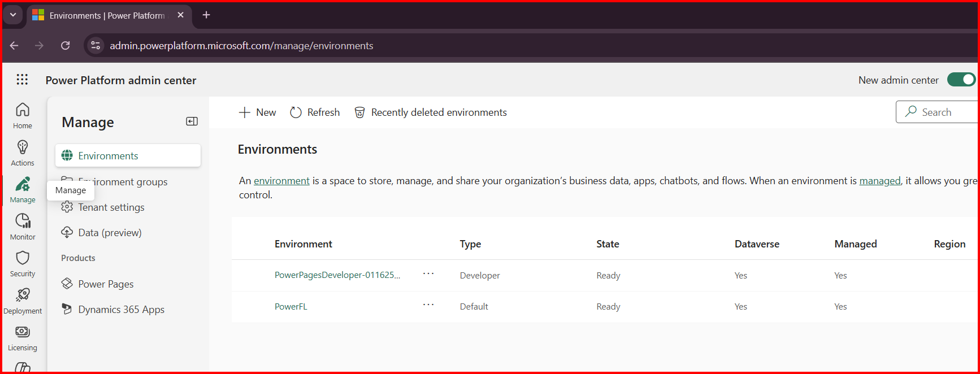Click the Power Platform admin center title

tap(121, 80)
